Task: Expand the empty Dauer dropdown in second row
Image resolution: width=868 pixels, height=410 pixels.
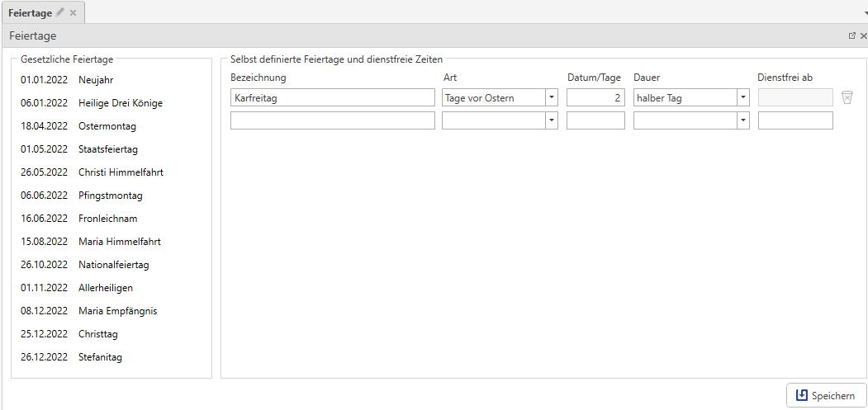Action: 742,120
